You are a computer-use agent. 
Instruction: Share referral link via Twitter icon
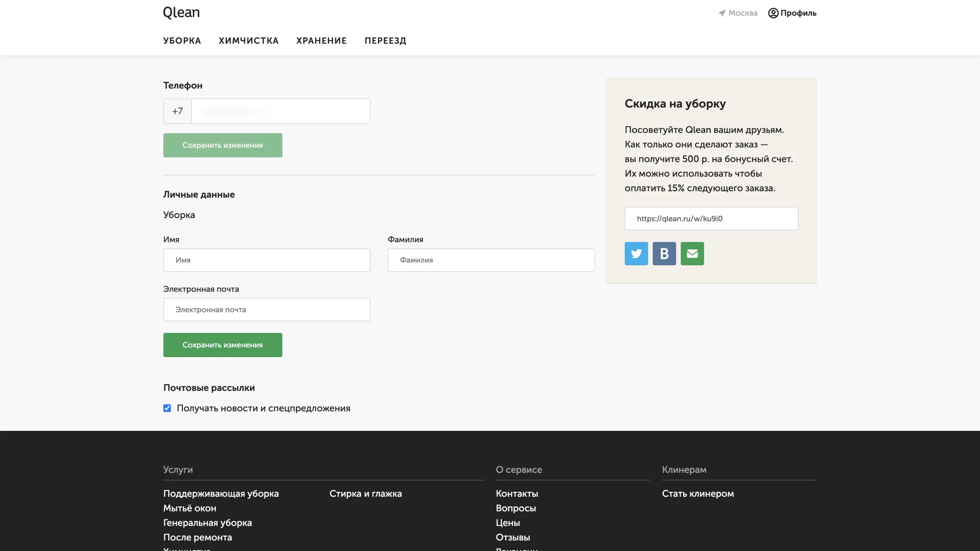pyautogui.click(x=636, y=254)
